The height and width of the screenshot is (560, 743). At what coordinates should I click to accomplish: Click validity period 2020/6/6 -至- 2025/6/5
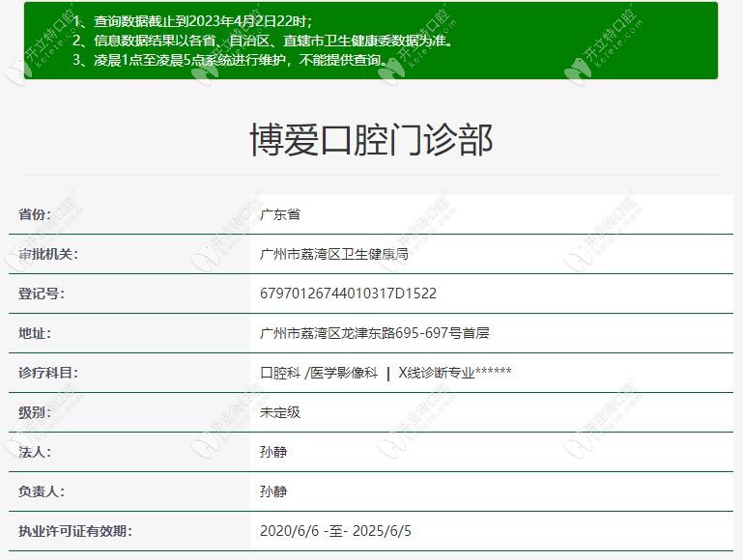click(x=335, y=531)
